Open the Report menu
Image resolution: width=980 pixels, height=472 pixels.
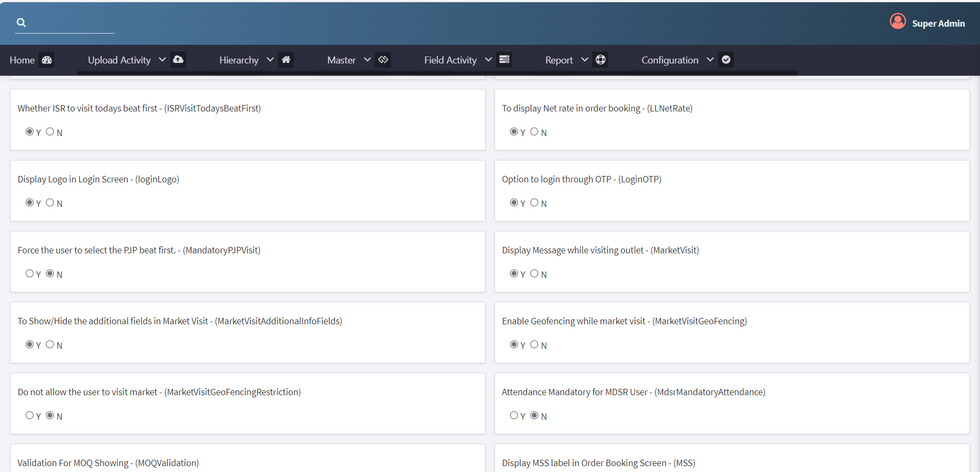pyautogui.click(x=559, y=60)
